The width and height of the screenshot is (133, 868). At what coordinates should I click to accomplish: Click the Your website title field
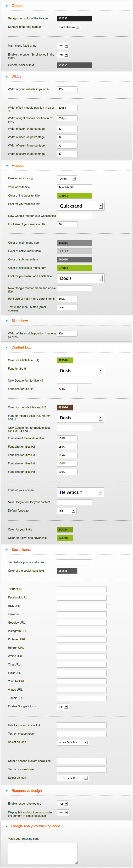point(75,187)
